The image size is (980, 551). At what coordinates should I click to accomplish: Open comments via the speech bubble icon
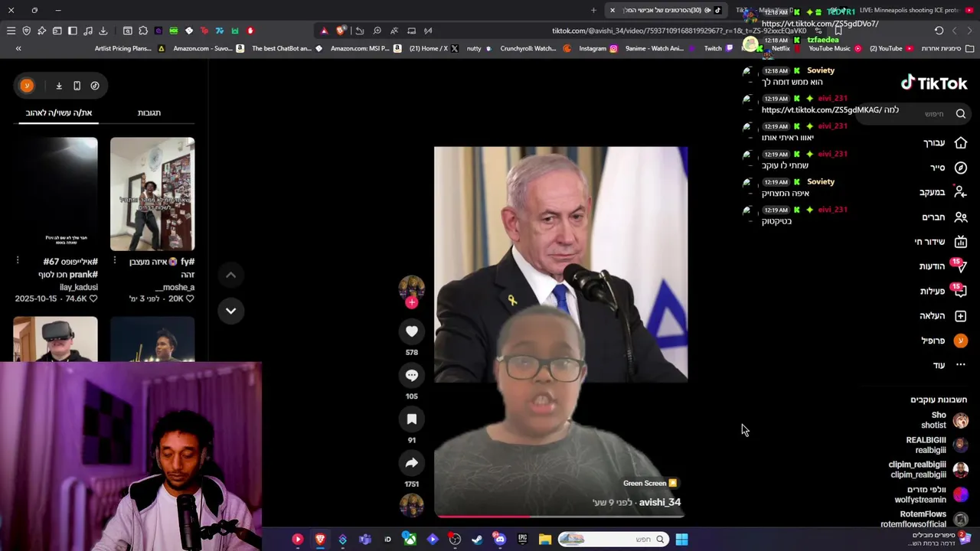412,375
